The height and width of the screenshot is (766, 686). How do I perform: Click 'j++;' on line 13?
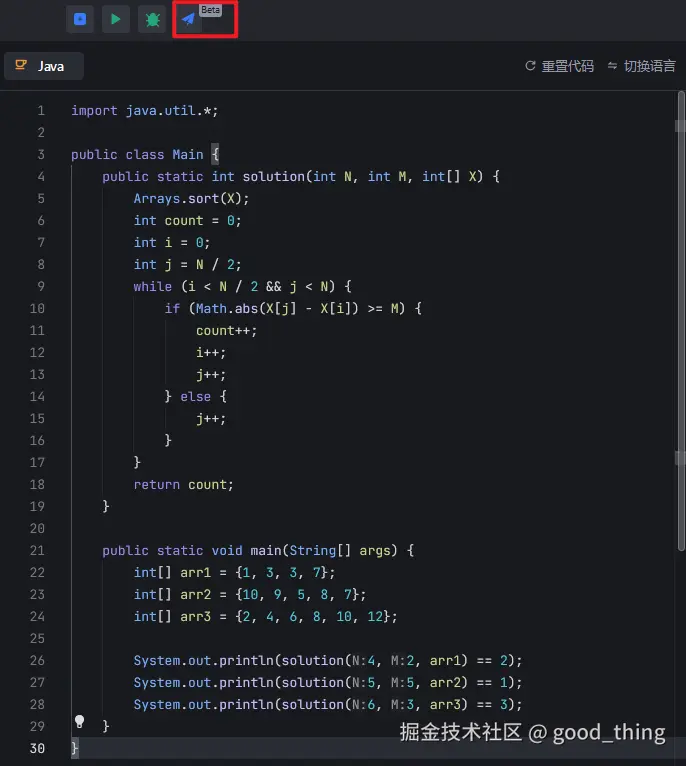[211, 375]
